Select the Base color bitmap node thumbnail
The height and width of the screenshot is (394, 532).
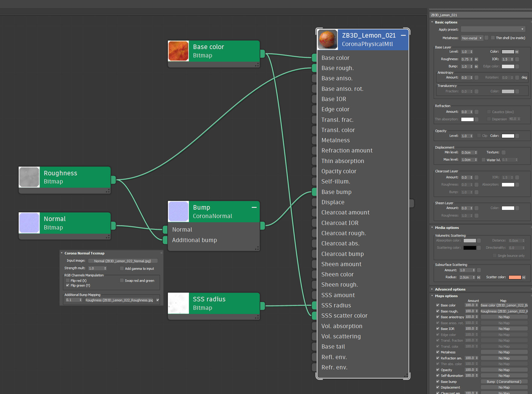(x=178, y=51)
